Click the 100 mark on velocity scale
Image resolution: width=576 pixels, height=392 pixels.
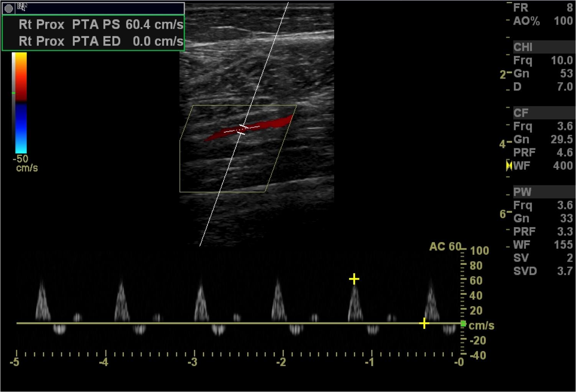coord(479,251)
